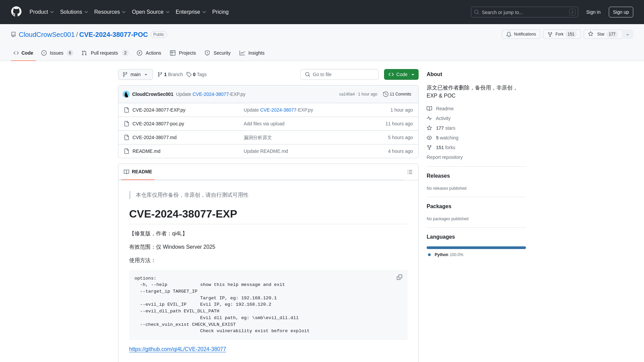Click CloudCrowSec001 avatar in commit row

(x=126, y=94)
